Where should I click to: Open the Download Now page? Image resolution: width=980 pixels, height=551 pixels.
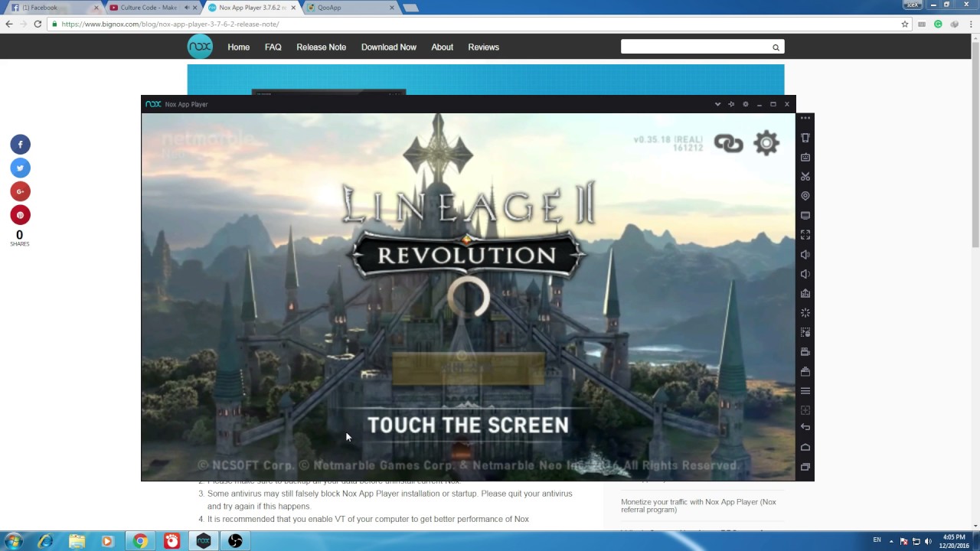click(x=389, y=47)
